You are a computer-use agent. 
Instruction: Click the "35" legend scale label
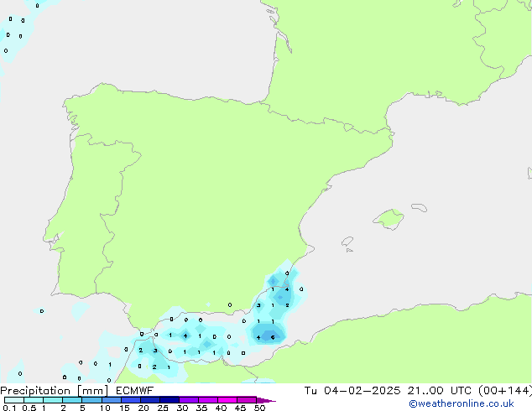pos(201,408)
